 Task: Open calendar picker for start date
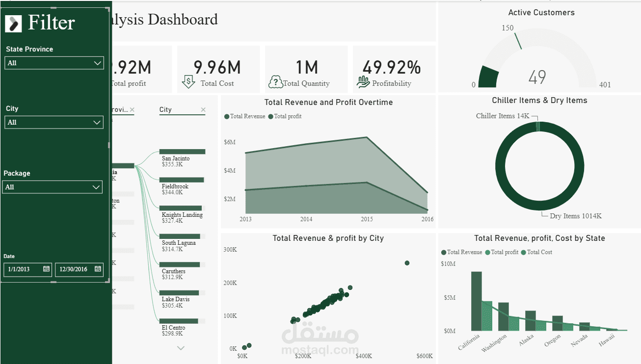point(46,269)
